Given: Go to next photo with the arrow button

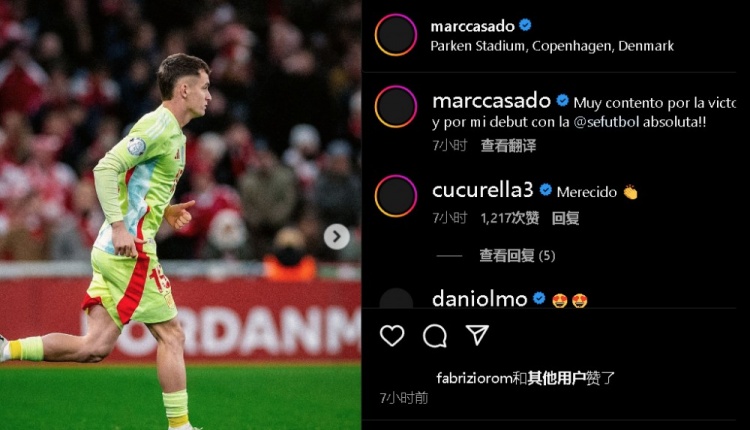Looking at the screenshot, I should [337, 236].
